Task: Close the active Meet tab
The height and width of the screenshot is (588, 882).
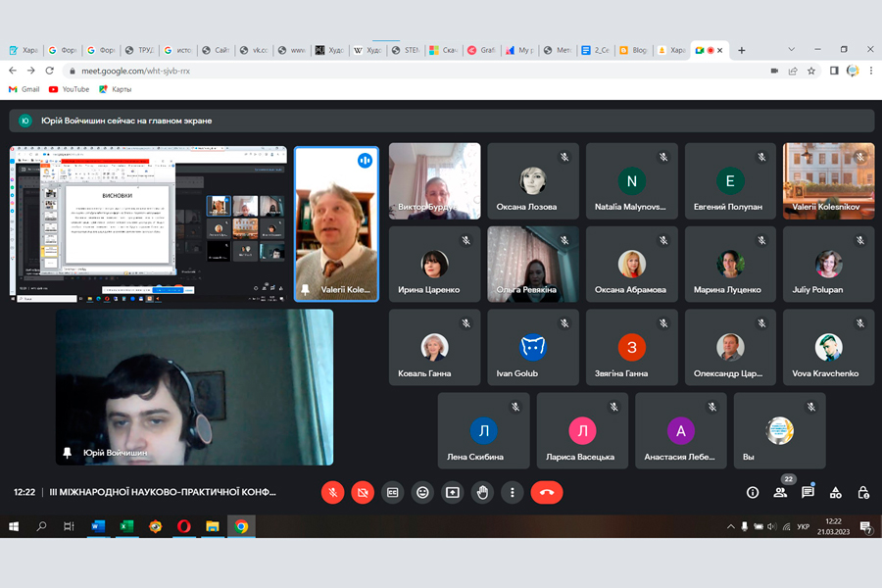Action: point(719,50)
